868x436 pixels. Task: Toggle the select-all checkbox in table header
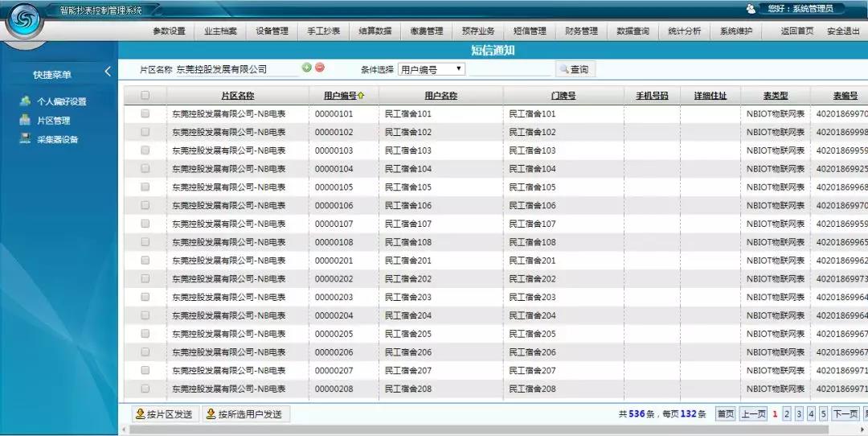(x=145, y=95)
